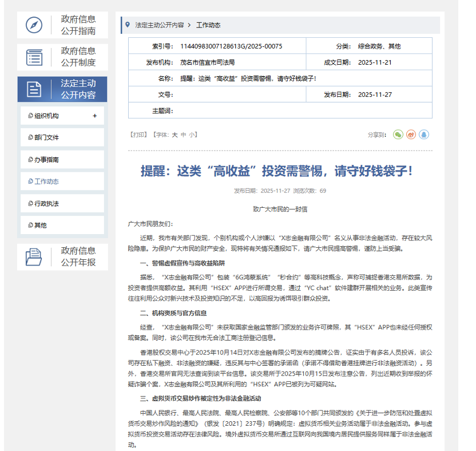Set font size to 中

click(184, 135)
